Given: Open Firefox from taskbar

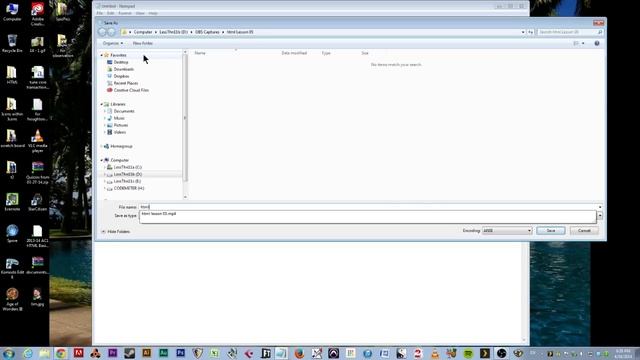Looking at the screenshot, I should [x=299, y=353].
